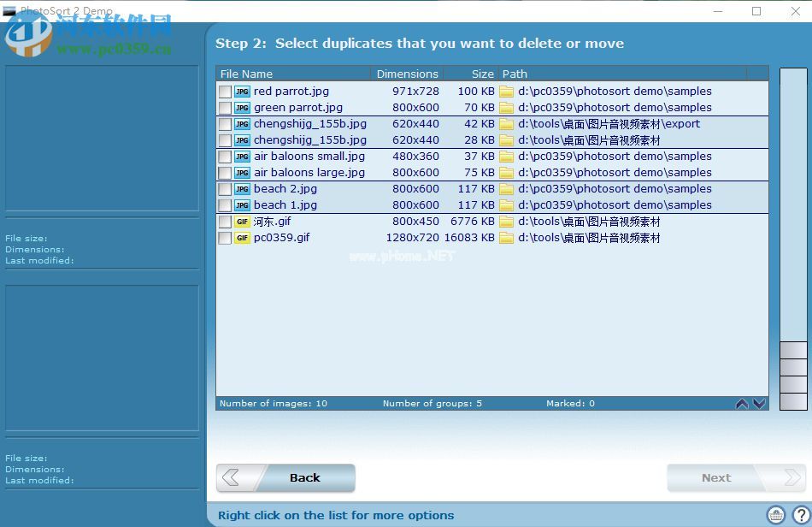The width and height of the screenshot is (812, 527).
Task: Click the shopping basket icon in bottom bar
Action: [776, 515]
